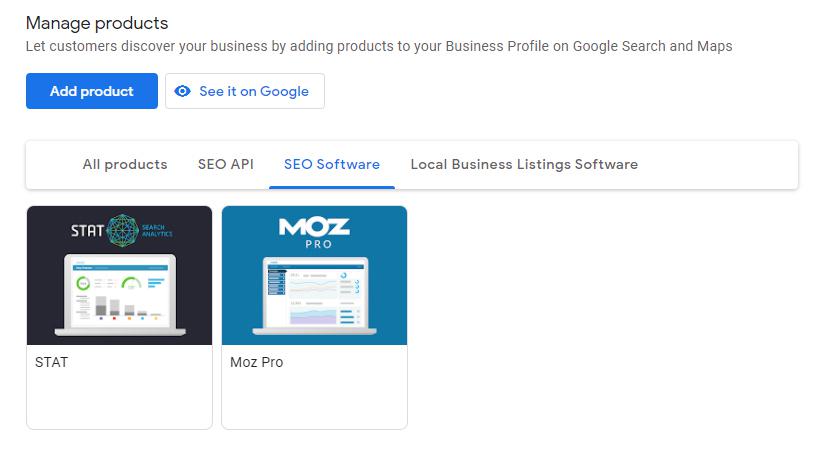Switch to the All products tab
Image resolution: width=818 pixels, height=463 pixels.
pyautogui.click(x=125, y=164)
